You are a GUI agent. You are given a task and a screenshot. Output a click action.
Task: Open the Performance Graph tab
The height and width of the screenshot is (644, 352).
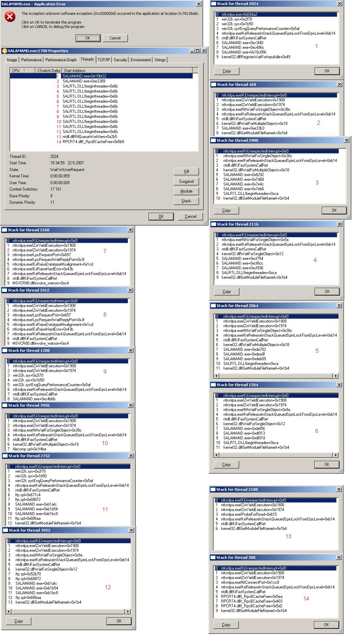click(61, 60)
